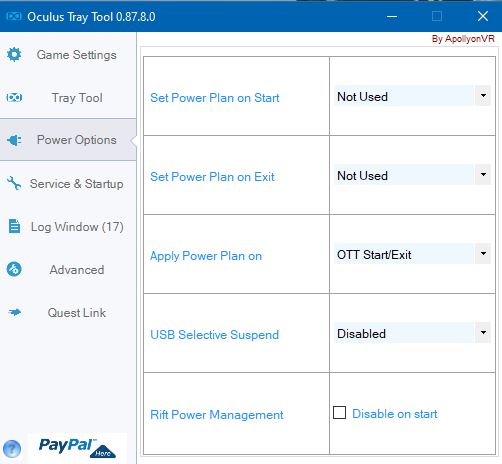This screenshot has width=502, height=464.
Task: Click the Set Power Plan on Exit label
Action: (212, 177)
